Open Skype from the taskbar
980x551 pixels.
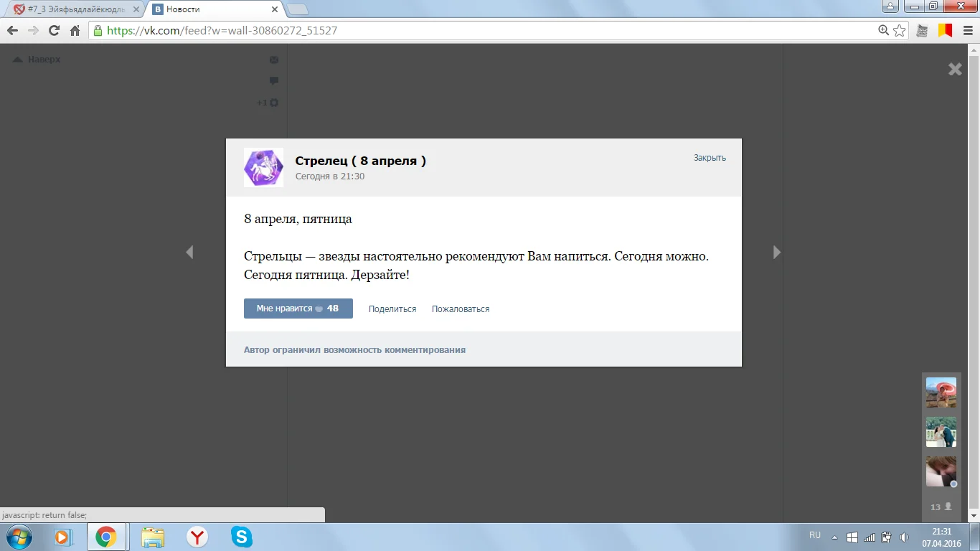coord(242,537)
